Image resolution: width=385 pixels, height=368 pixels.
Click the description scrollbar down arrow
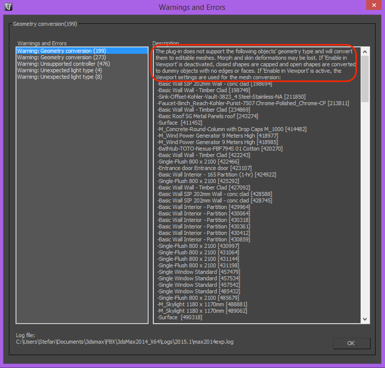coord(365,319)
